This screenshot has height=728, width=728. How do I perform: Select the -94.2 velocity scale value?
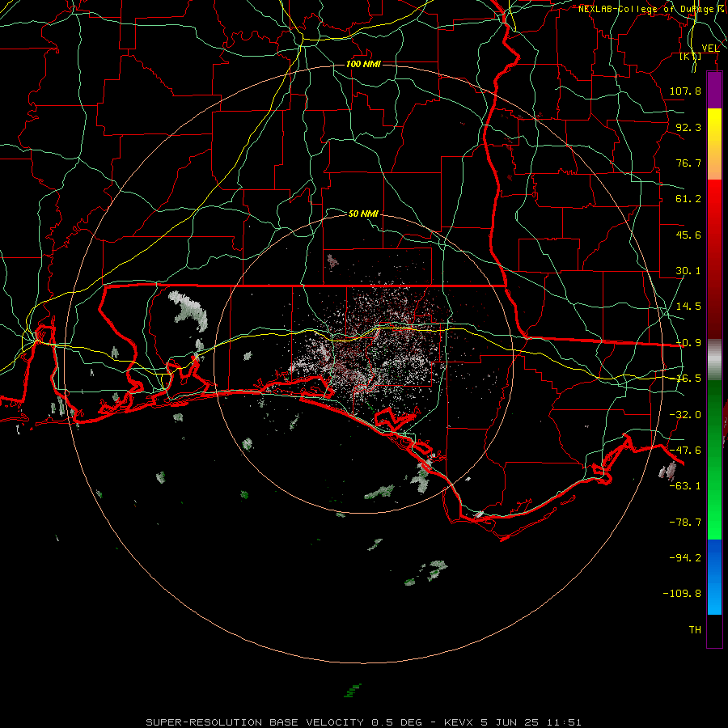(x=685, y=558)
